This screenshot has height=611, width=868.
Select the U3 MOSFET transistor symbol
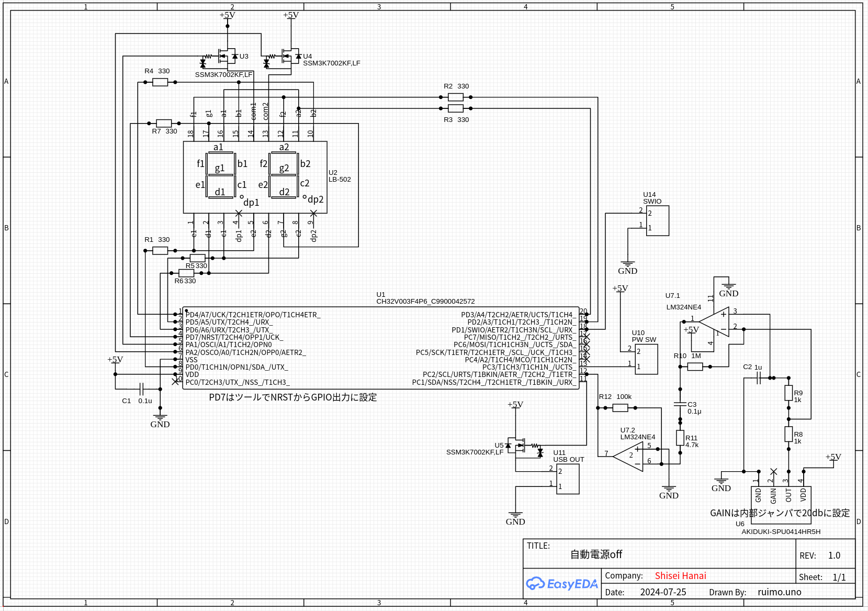point(220,58)
